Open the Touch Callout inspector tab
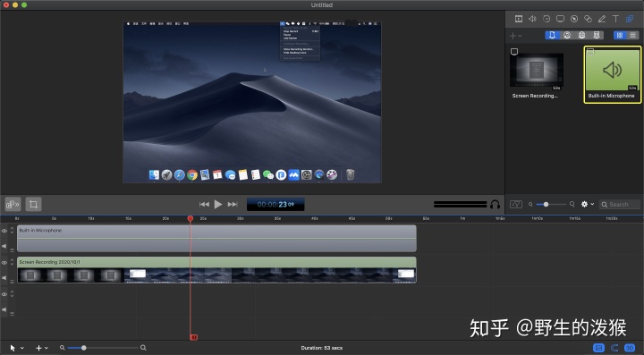This screenshot has height=355, width=644. 589,19
